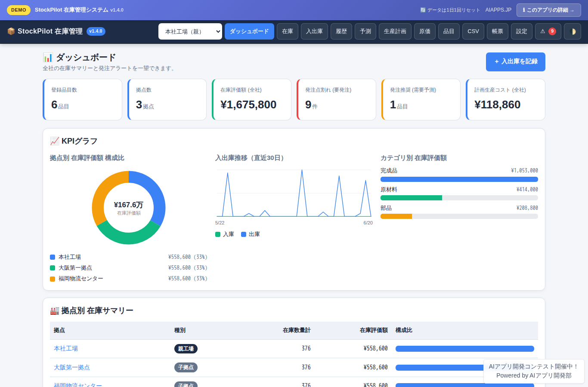
Task: Open the 原価 tab
Action: [x=425, y=31]
